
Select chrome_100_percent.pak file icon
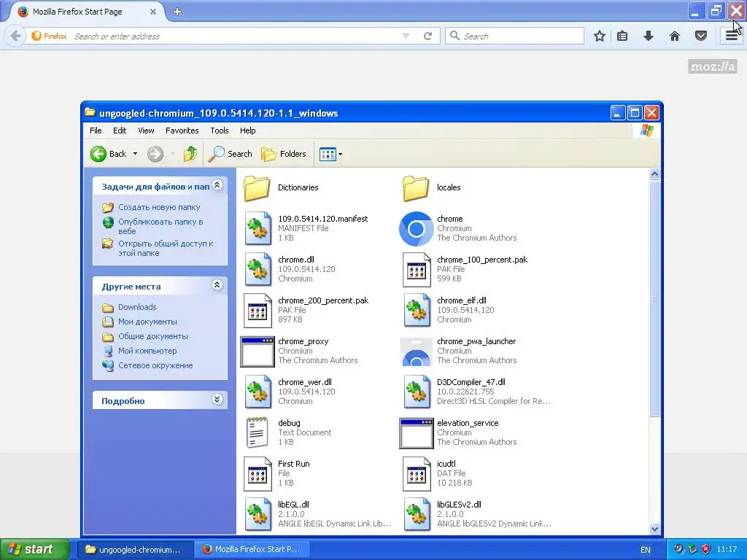tap(416, 270)
